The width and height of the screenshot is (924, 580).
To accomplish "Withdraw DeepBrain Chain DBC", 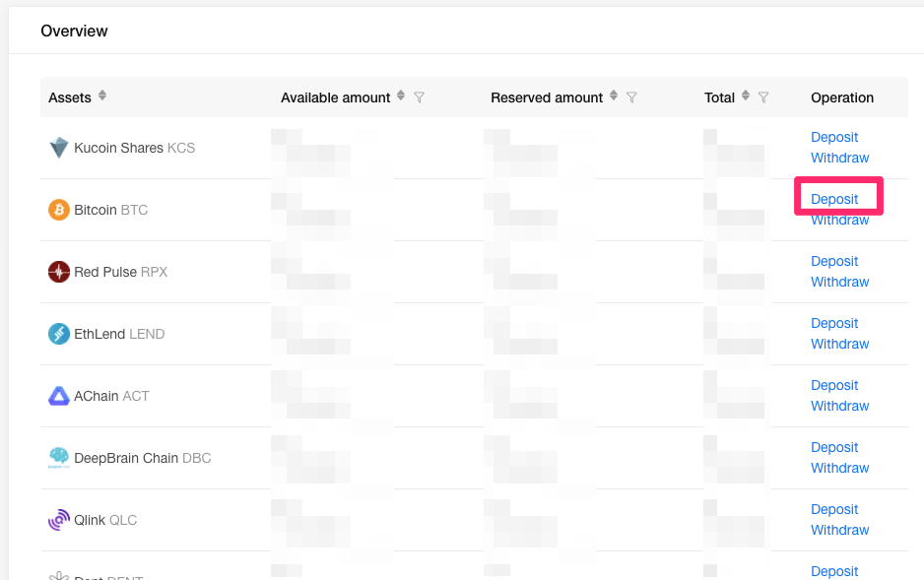I will (839, 468).
